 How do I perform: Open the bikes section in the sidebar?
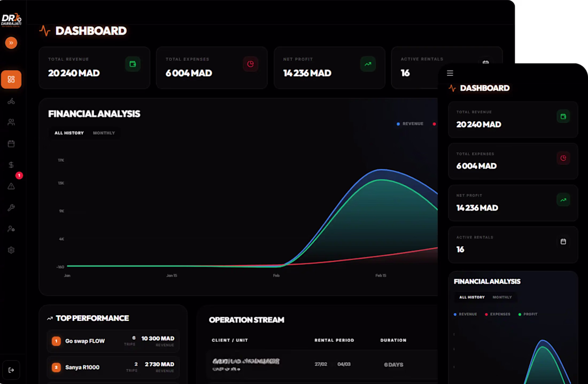[11, 101]
